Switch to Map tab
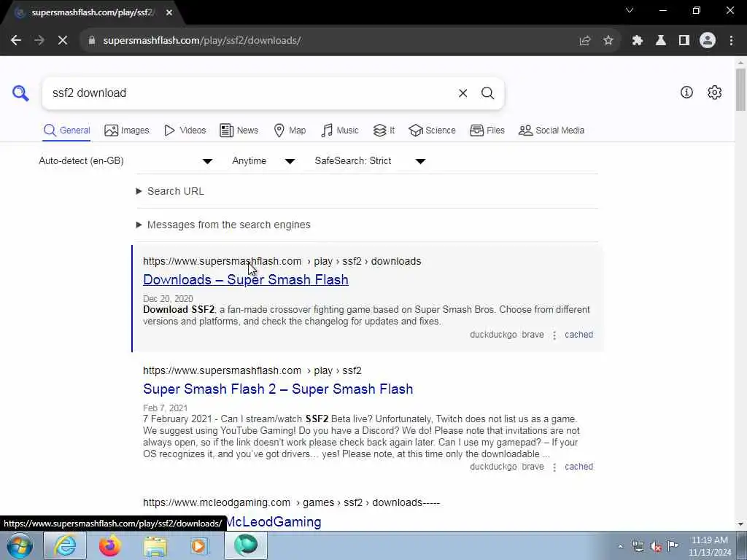Image resolution: width=747 pixels, height=560 pixels. point(290,131)
